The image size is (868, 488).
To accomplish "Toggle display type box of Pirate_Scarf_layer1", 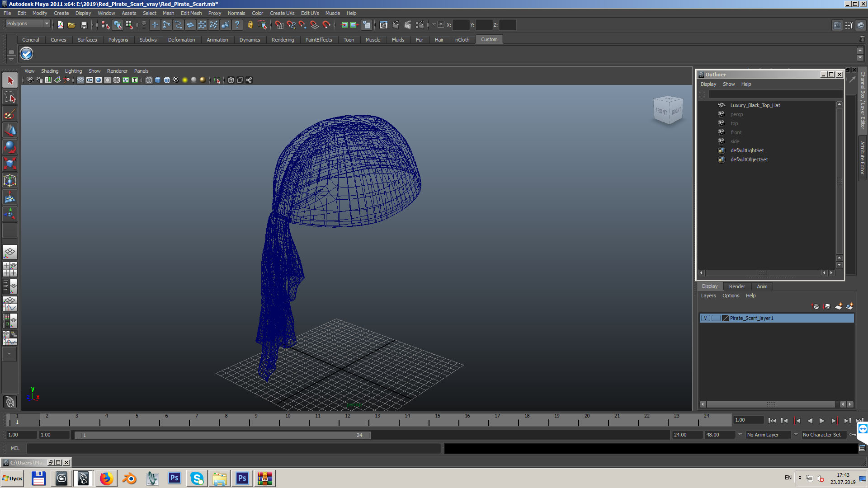I will (716, 318).
